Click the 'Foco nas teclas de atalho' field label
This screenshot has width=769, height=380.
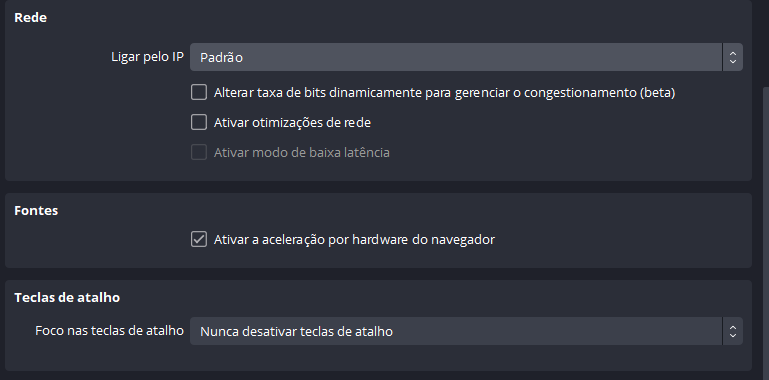click(109, 330)
